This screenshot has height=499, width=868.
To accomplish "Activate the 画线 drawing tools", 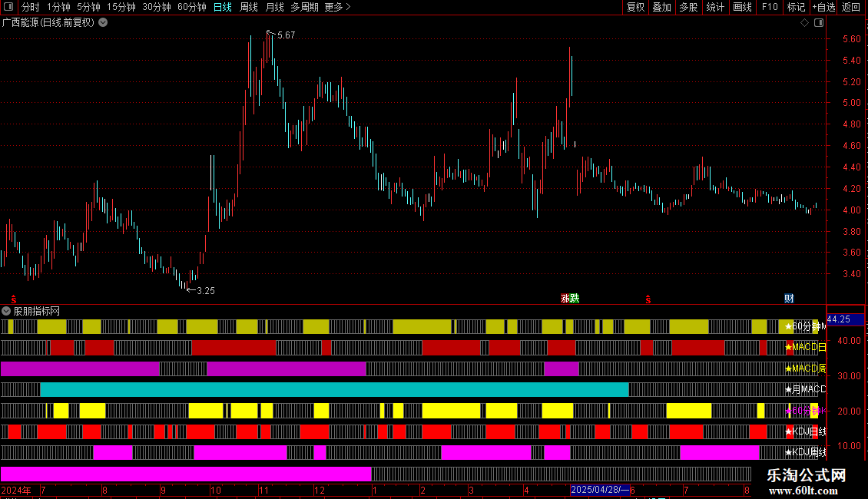I will coord(742,7).
